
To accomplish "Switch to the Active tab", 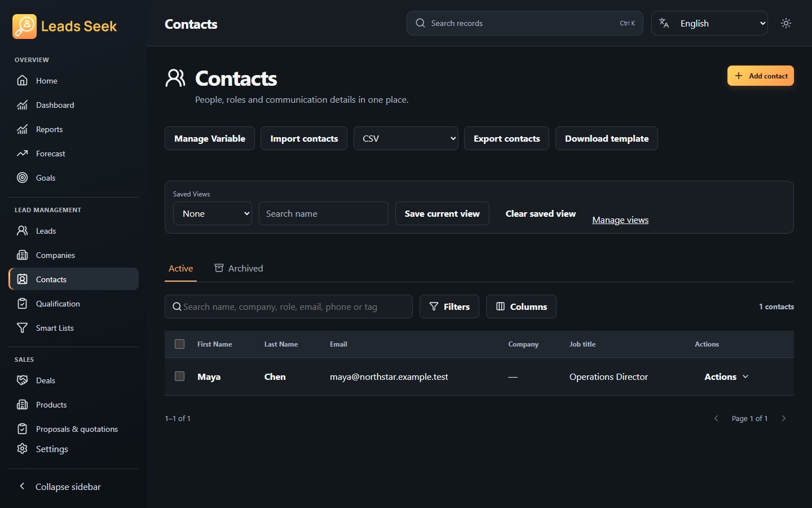I will click(x=181, y=269).
